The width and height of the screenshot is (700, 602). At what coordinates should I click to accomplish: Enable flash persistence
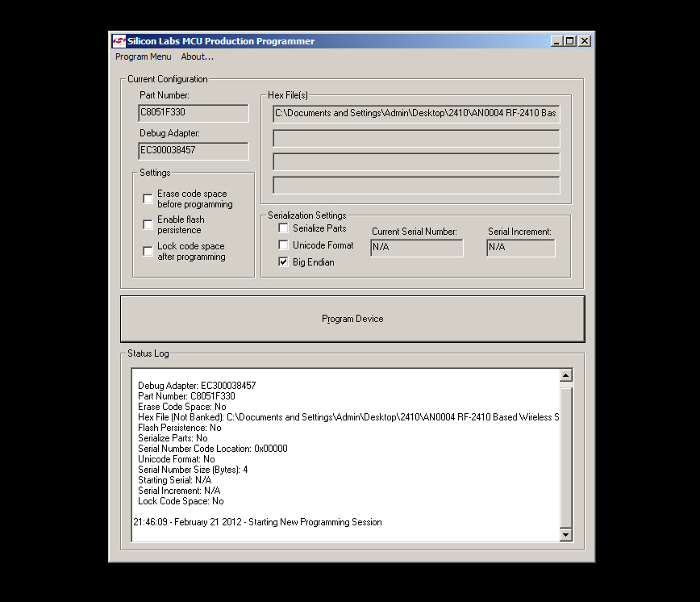148,224
